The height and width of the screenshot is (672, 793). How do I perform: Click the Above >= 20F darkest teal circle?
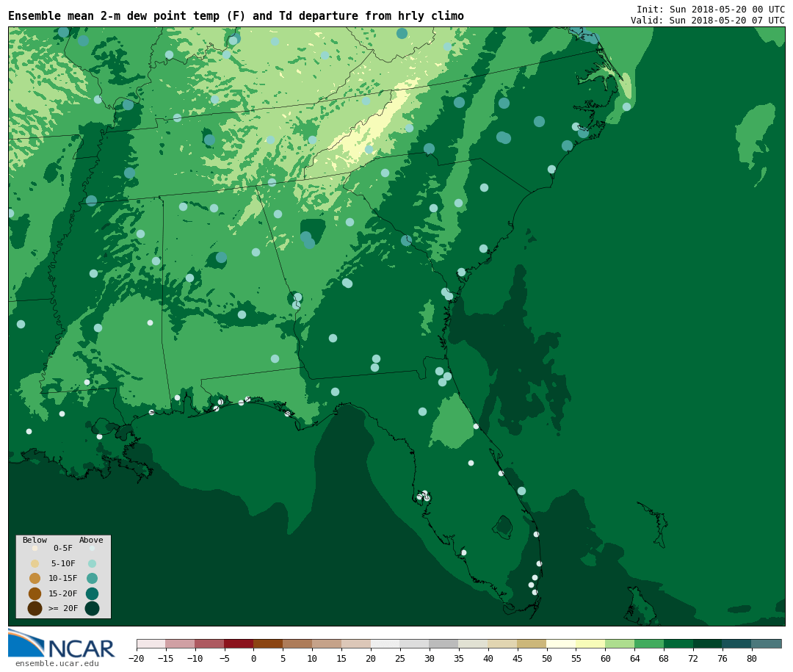pyautogui.click(x=92, y=608)
